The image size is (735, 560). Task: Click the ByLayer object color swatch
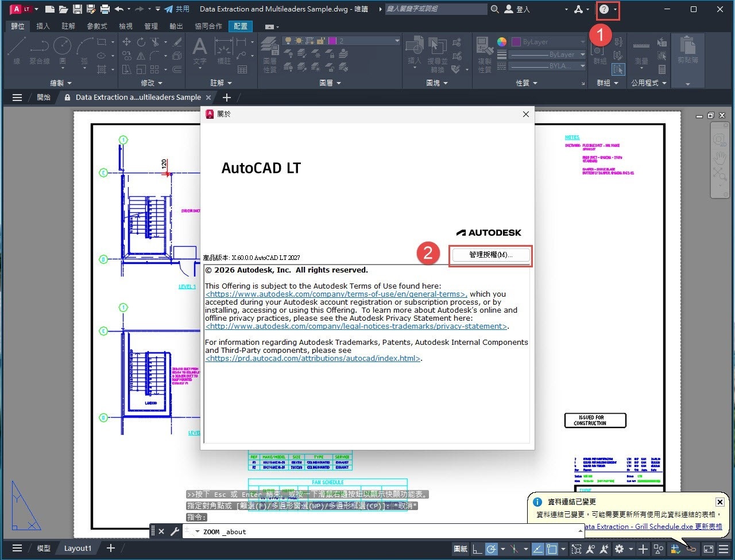click(516, 42)
